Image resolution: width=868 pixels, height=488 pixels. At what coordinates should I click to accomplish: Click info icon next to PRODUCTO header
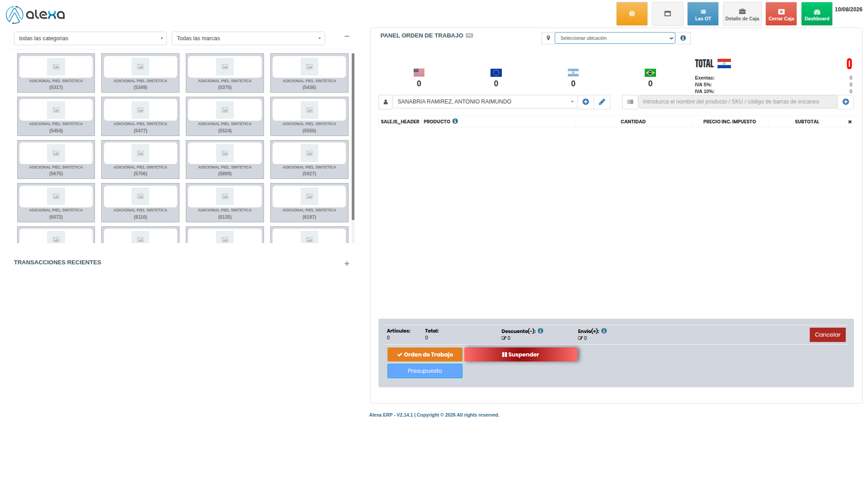pyautogui.click(x=455, y=121)
